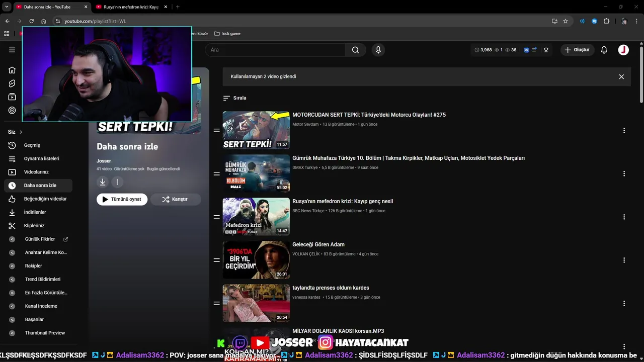Open Chrome apps grid in bookmarks bar
Image resolution: width=644 pixels, height=362 pixels.
pos(7,34)
